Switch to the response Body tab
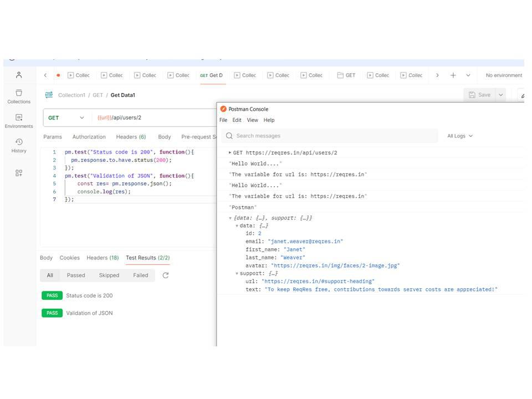532x399 pixels. [46, 258]
